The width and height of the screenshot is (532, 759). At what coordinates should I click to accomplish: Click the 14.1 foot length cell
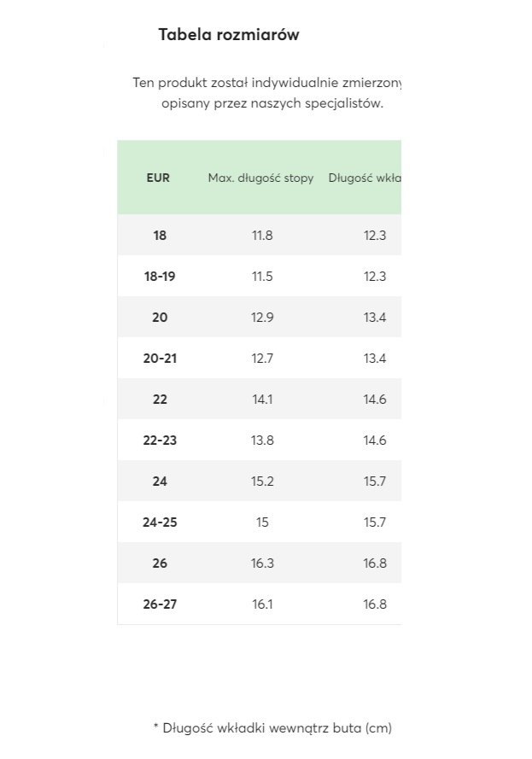pyautogui.click(x=262, y=400)
